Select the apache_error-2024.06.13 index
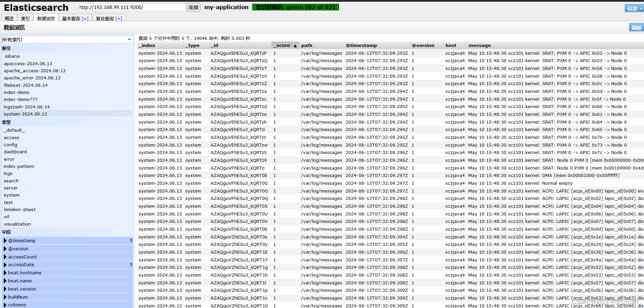644x308 pixels. 67,78
